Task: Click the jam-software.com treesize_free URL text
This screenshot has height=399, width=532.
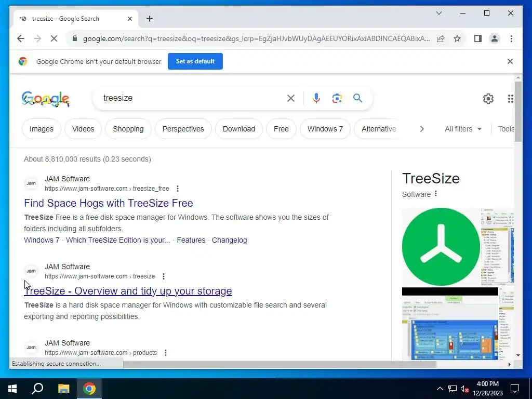Action: click(x=107, y=189)
